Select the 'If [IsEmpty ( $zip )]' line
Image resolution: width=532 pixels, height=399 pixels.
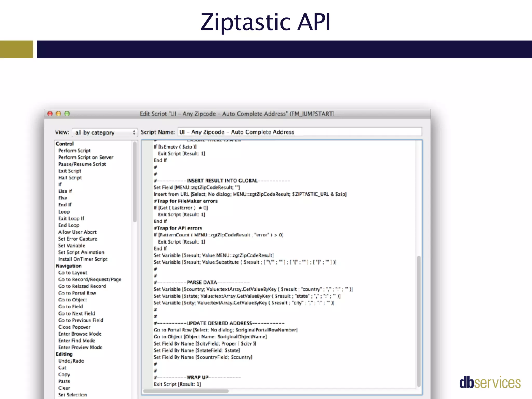[x=175, y=147]
